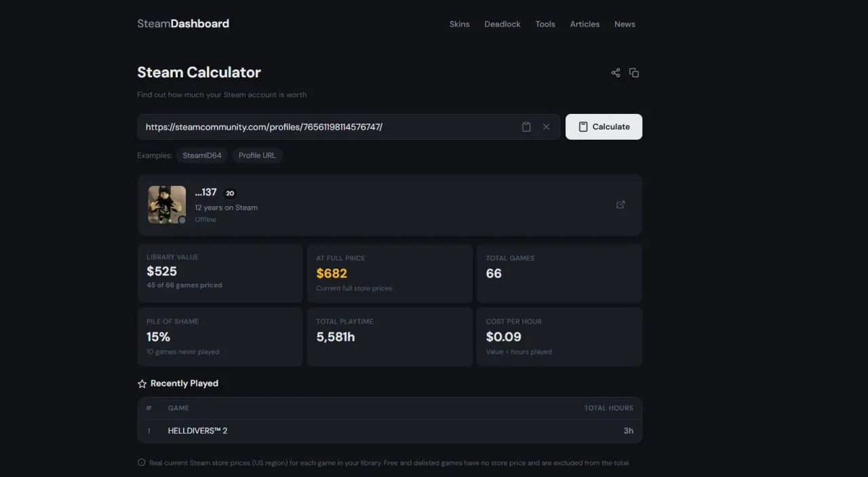Click the 'Current full store prices' text

(x=354, y=288)
